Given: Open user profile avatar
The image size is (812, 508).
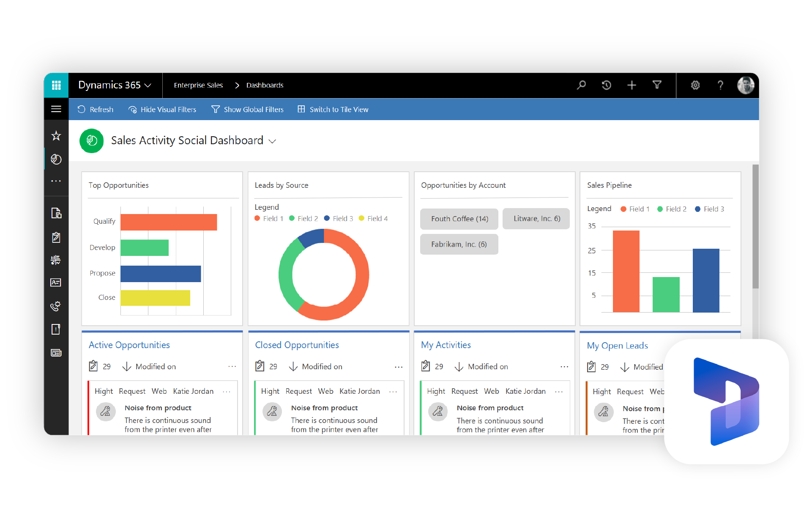Looking at the screenshot, I should coord(746,85).
